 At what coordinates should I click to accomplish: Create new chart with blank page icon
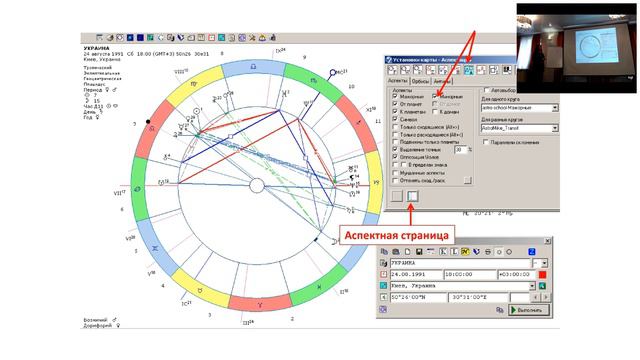tap(408, 252)
